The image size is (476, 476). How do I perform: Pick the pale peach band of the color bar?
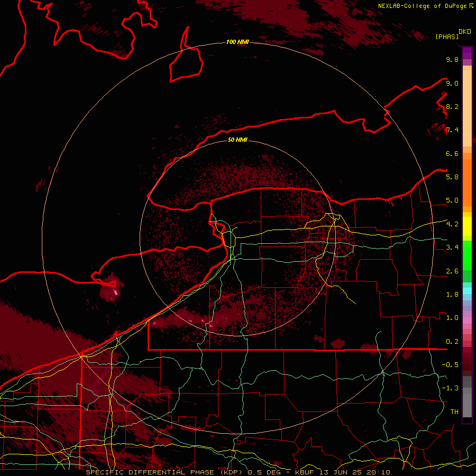pyautogui.click(x=467, y=108)
